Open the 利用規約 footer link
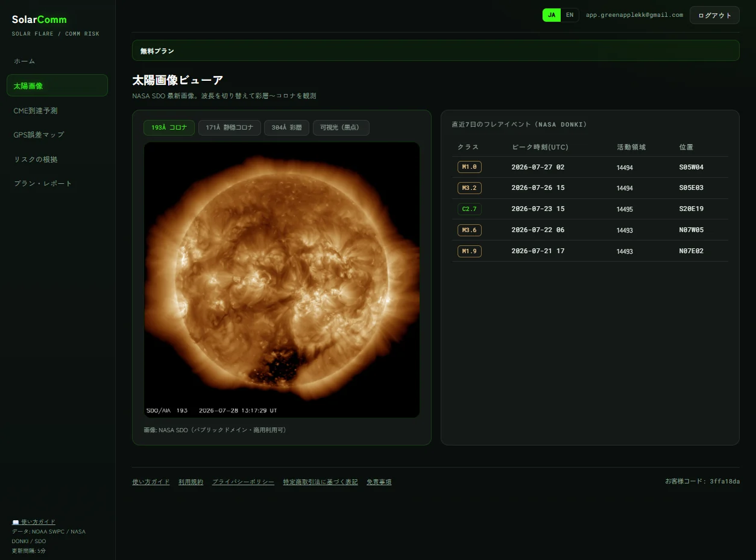756x560 pixels. click(191, 482)
